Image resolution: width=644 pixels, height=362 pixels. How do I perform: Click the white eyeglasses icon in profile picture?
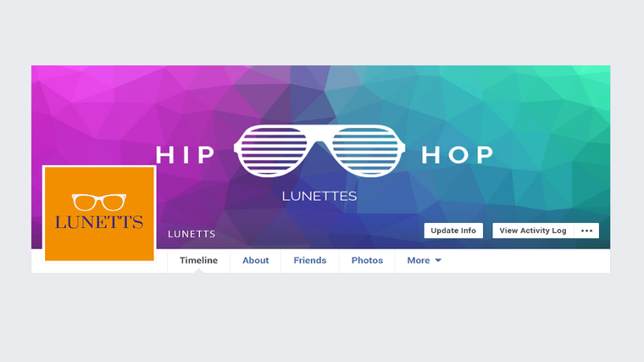[99, 202]
